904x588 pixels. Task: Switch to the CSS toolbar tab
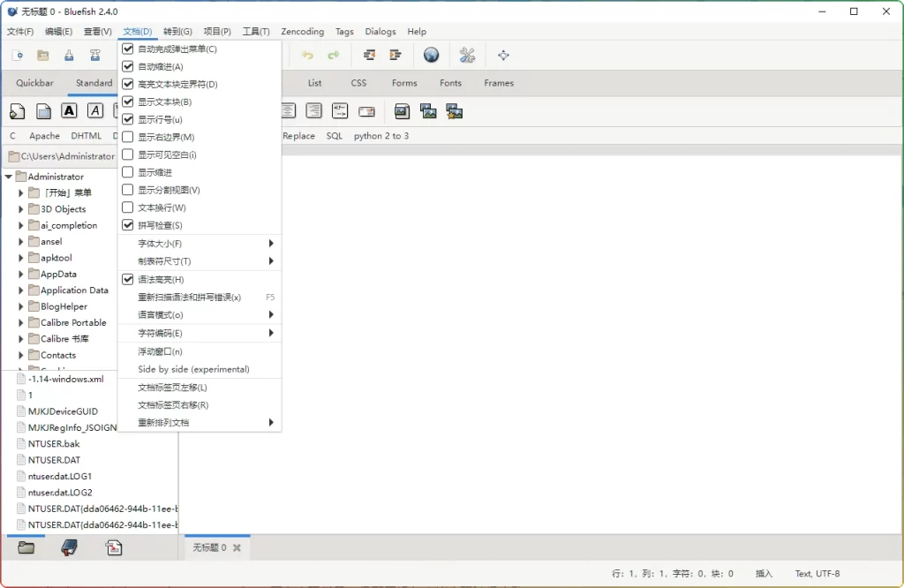click(x=358, y=82)
